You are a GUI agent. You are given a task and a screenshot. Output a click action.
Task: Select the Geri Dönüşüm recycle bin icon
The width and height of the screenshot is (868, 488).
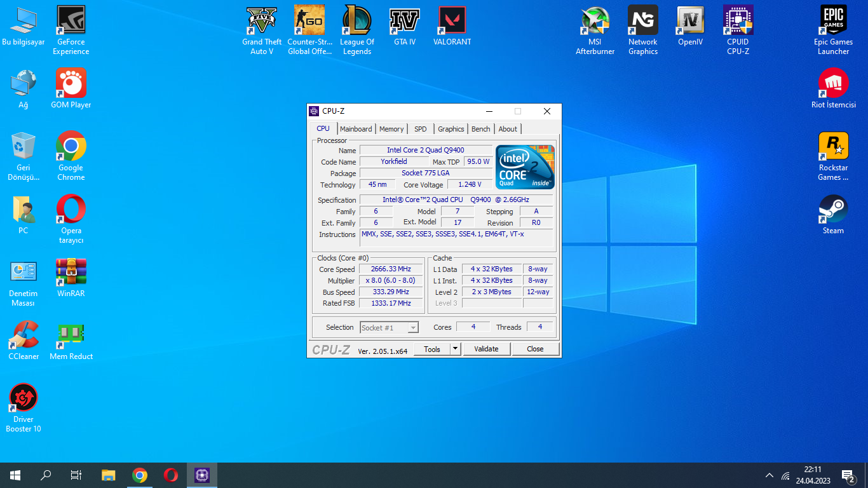point(24,156)
